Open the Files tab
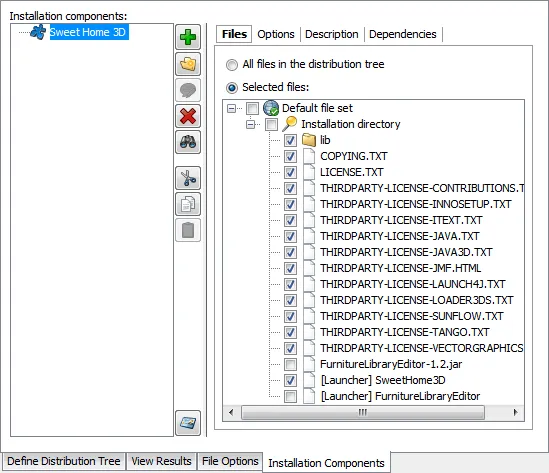Viewport: 549px width, 473px height. click(x=234, y=34)
